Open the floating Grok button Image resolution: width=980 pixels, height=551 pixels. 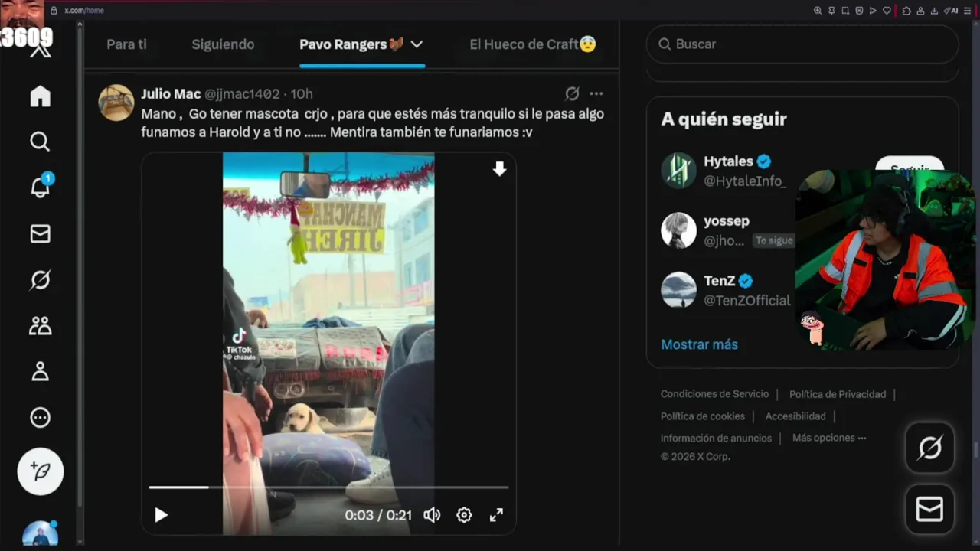tap(930, 448)
